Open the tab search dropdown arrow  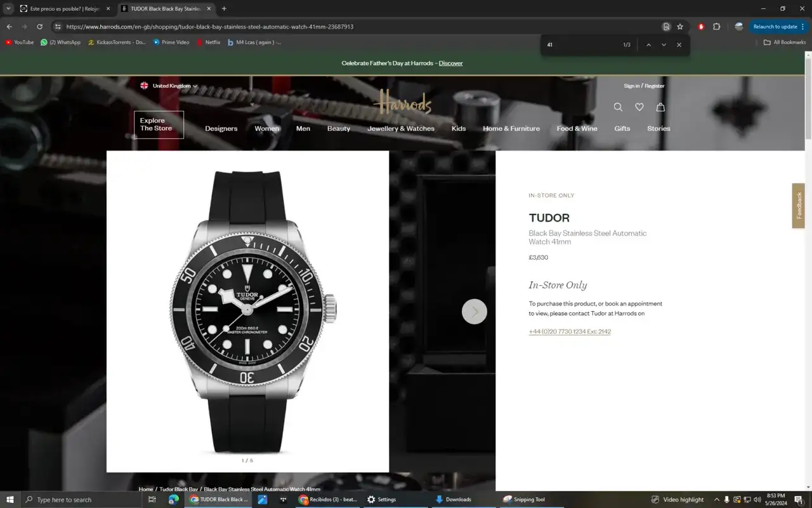[8, 9]
